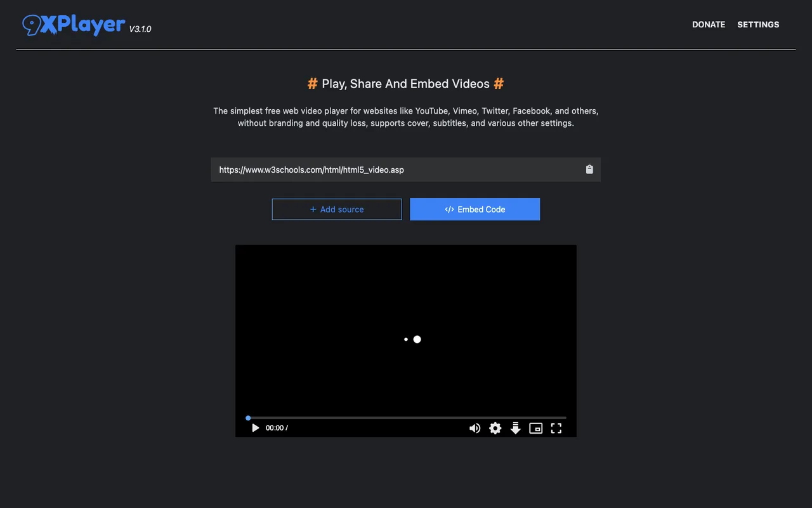The width and height of the screenshot is (812, 508).
Task: Enter picture-in-picture mode
Action: (x=535, y=428)
